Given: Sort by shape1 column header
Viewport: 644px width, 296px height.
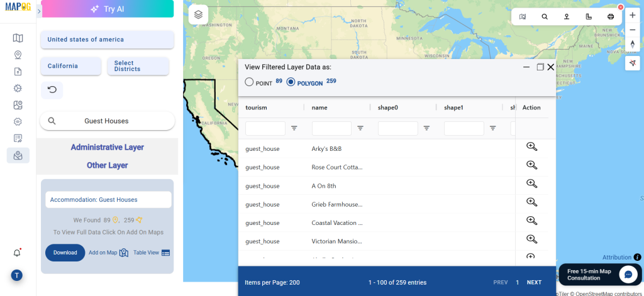Looking at the screenshot, I should pos(454,107).
